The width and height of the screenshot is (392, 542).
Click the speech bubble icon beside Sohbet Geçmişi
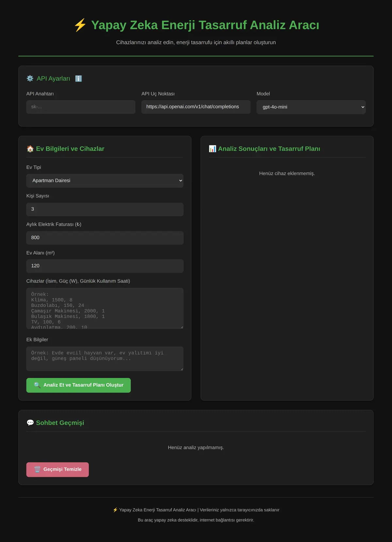click(30, 423)
